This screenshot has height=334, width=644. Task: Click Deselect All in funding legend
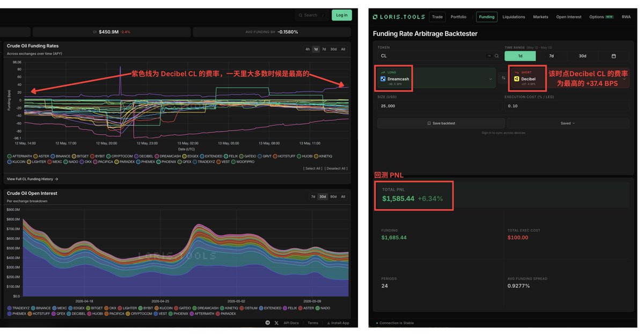click(x=336, y=169)
